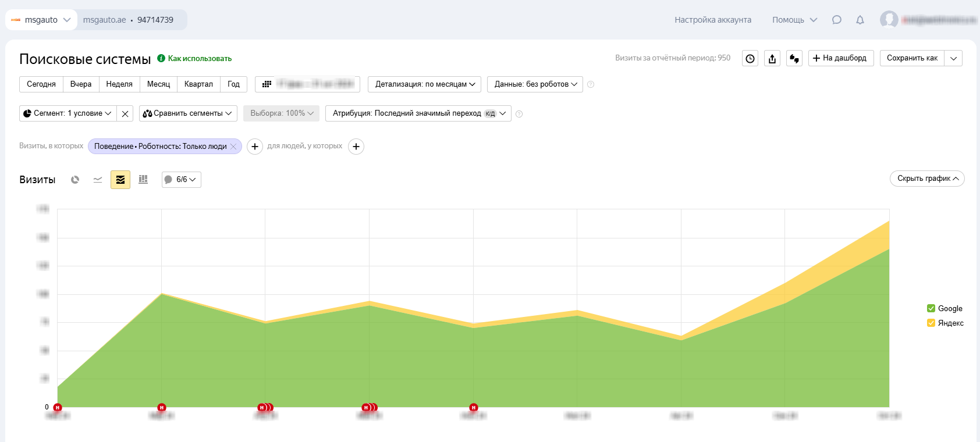Screen dimensions: 980x442
Task: Switch to the line chart view
Action: point(98,180)
